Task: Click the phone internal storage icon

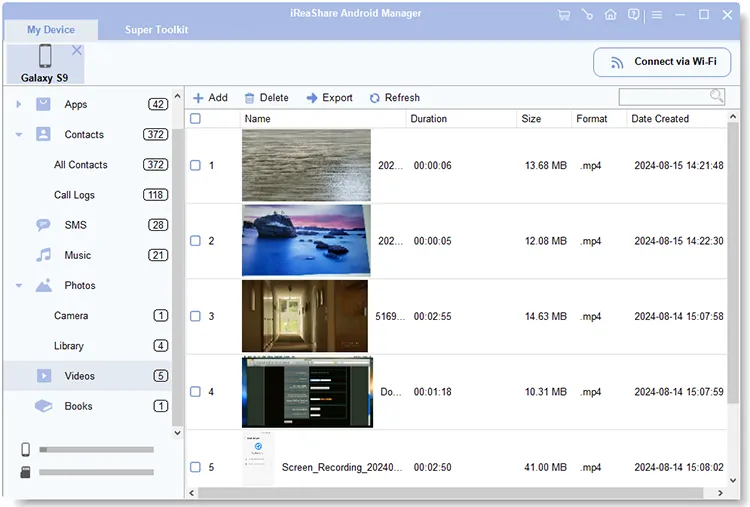Action: [25, 449]
